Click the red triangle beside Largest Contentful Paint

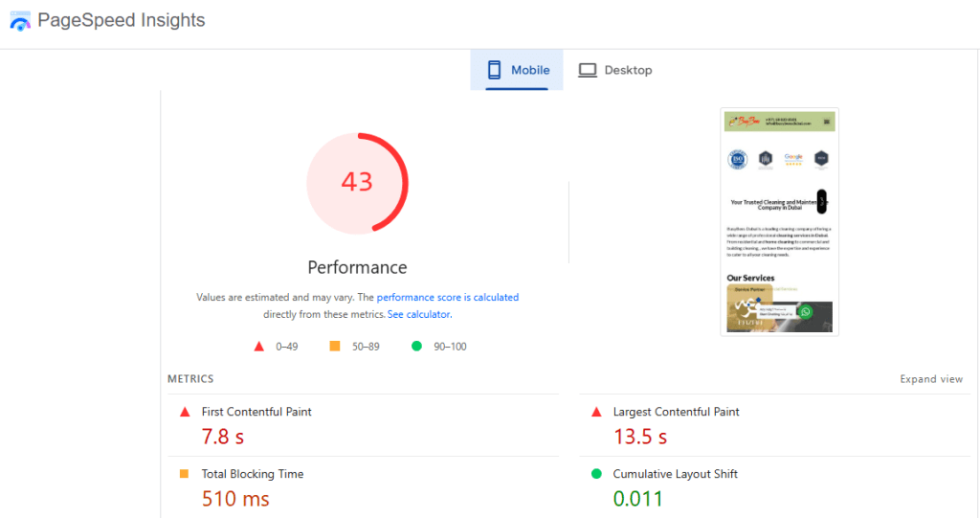click(x=596, y=412)
